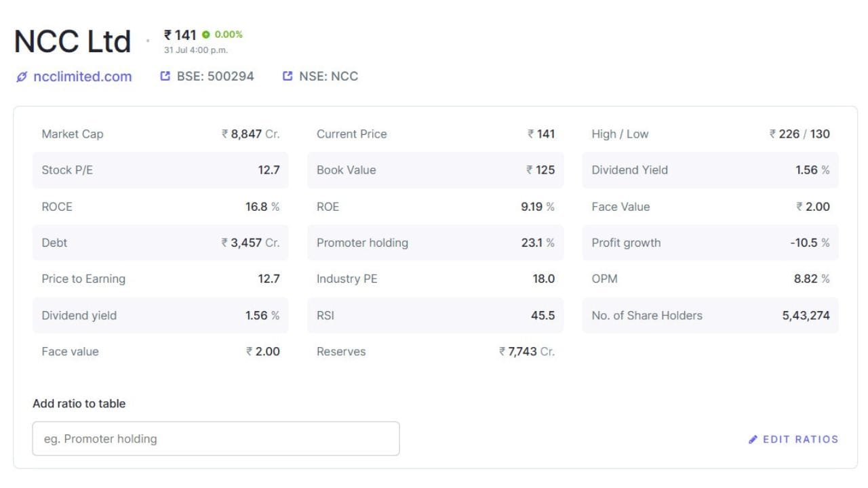868x488 pixels.
Task: Click the Dividend Yield row in third column
Action: tap(710, 170)
